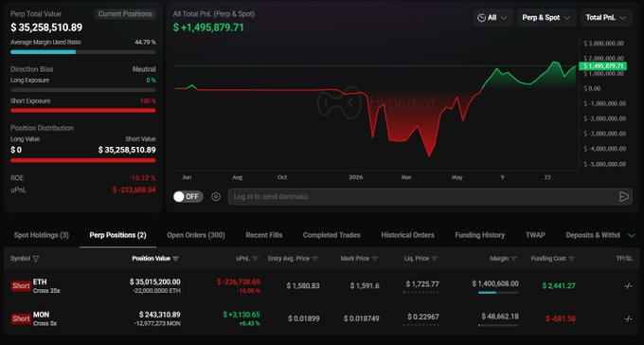
Task: Open the All time range dropdown
Action: tap(492, 18)
